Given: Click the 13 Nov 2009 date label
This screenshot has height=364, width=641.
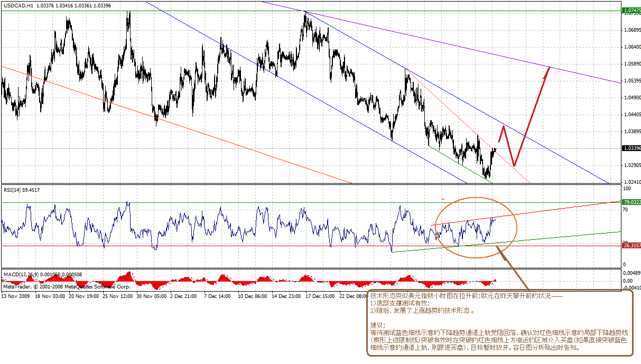Looking at the screenshot, I should (x=16, y=296).
